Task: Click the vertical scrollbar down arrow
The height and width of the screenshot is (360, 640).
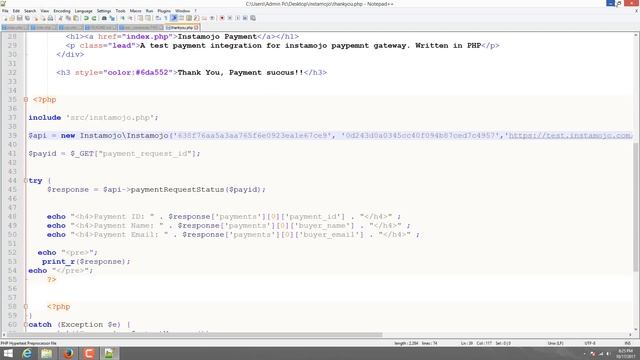Action: (x=636, y=329)
